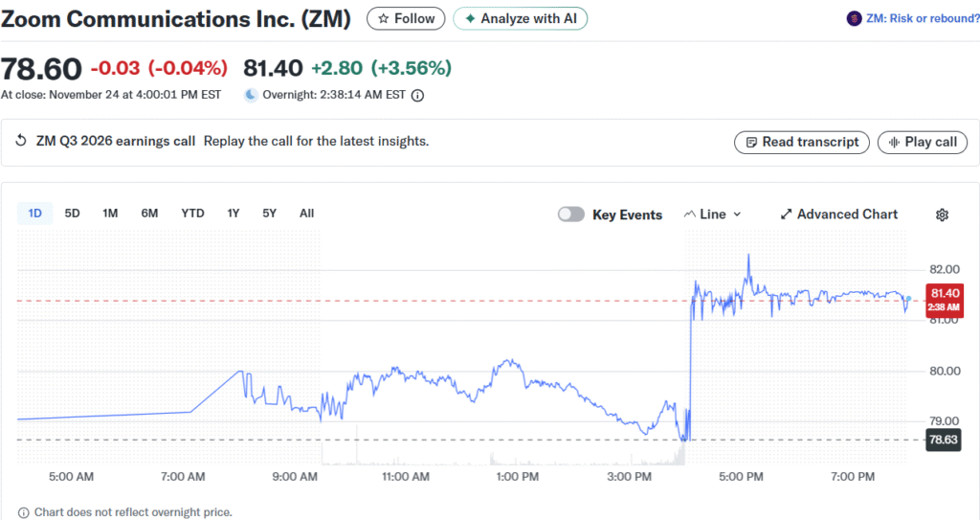Click the overnight price info icon
Viewport: 980px width, 520px height.
click(417, 95)
